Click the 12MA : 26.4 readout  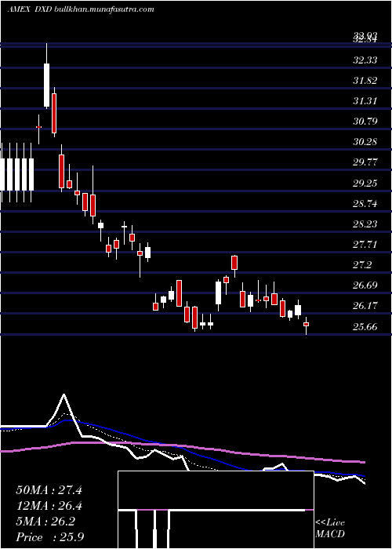click(x=49, y=506)
